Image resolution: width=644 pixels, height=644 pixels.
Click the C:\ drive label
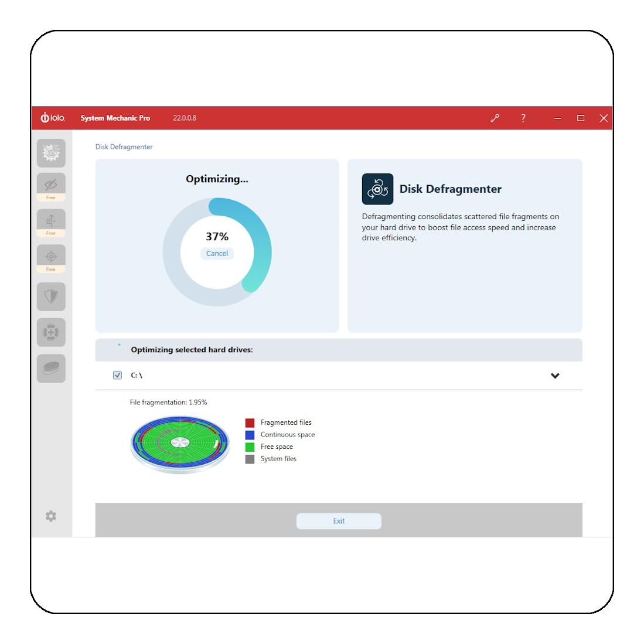pyautogui.click(x=137, y=375)
